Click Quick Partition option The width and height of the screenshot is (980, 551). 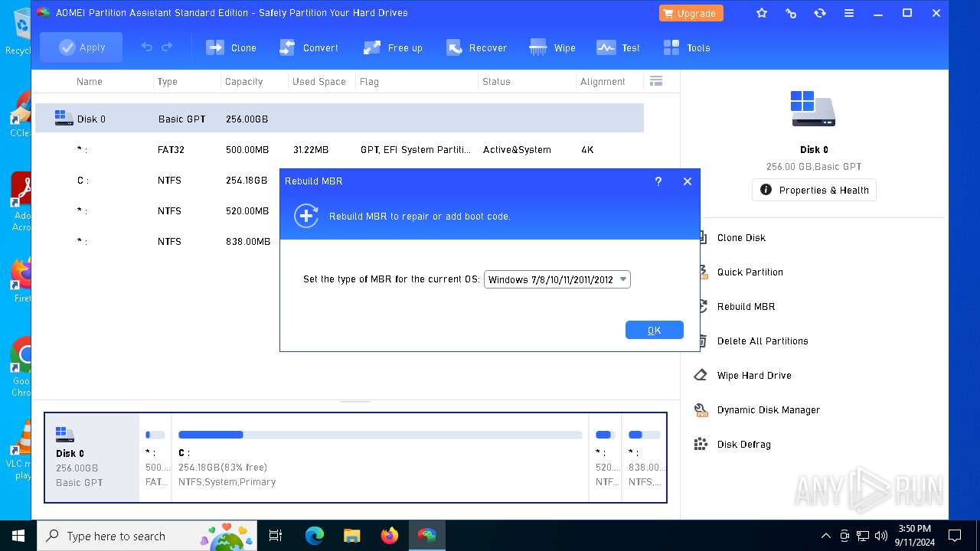coord(750,272)
